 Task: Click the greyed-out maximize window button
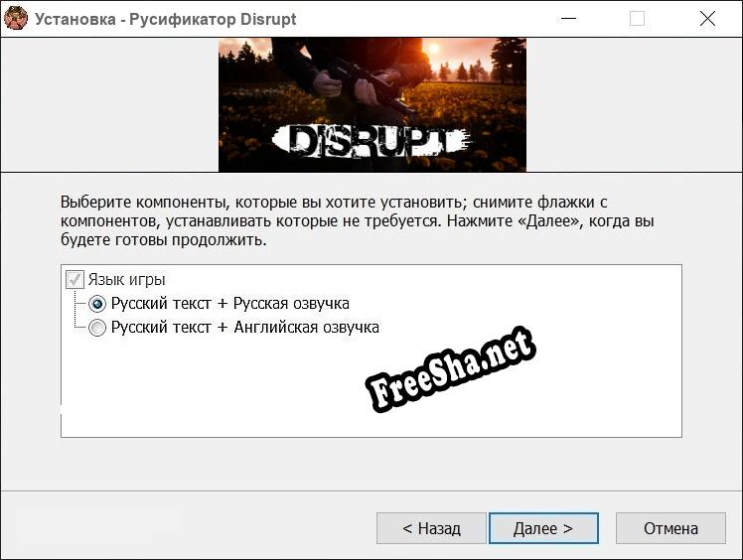pos(637,19)
